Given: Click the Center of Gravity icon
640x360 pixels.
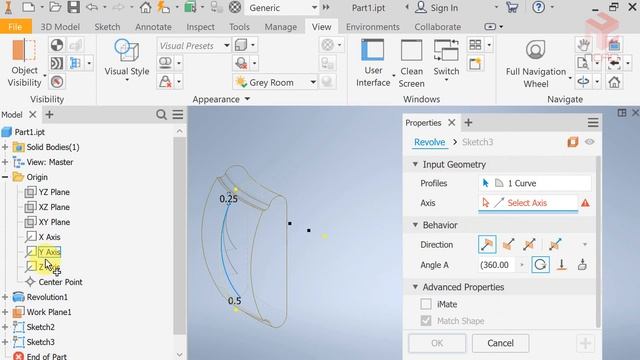Looking at the screenshot, I should tap(57, 44).
